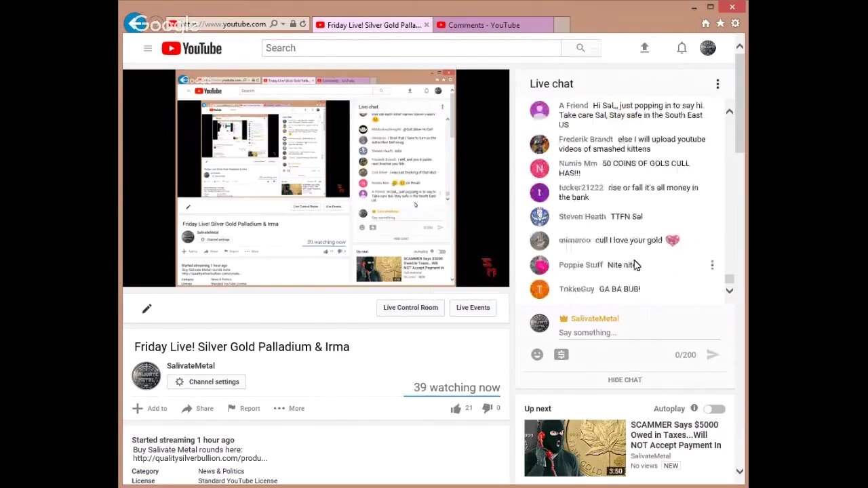Open browser tools gear
Screen dimensions: 868x488
[x=735, y=24]
